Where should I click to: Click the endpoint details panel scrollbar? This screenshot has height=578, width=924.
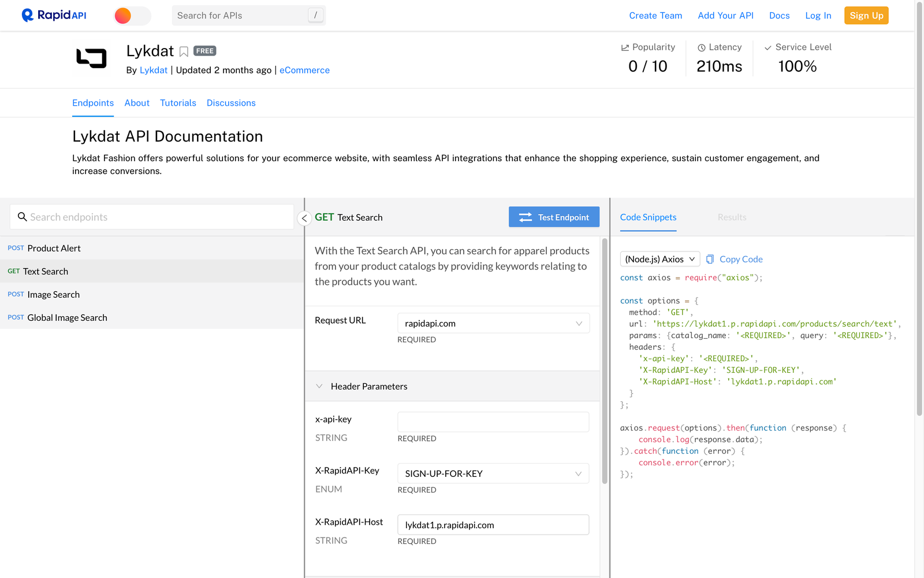pos(605,361)
